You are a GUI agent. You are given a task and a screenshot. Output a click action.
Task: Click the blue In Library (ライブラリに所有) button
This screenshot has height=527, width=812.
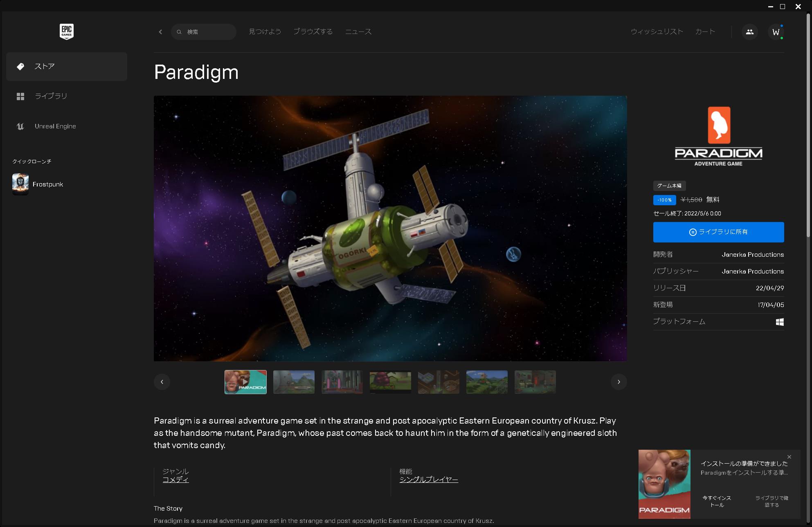tap(718, 232)
